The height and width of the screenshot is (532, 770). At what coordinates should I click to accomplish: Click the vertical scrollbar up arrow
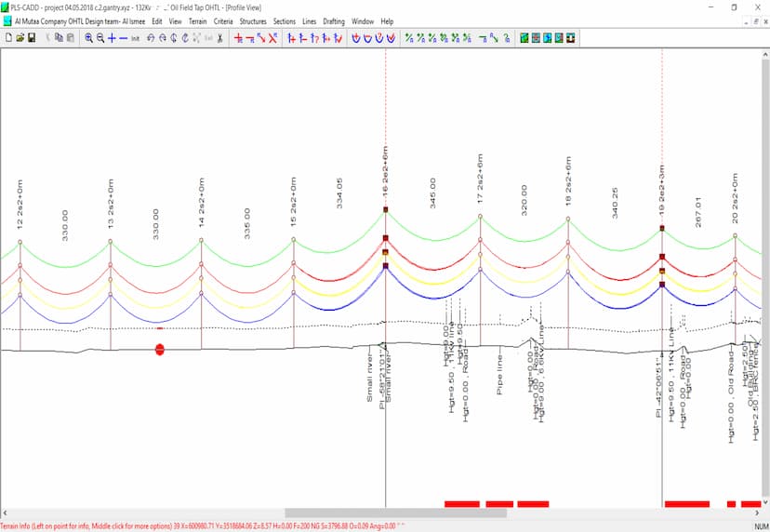tap(765, 53)
